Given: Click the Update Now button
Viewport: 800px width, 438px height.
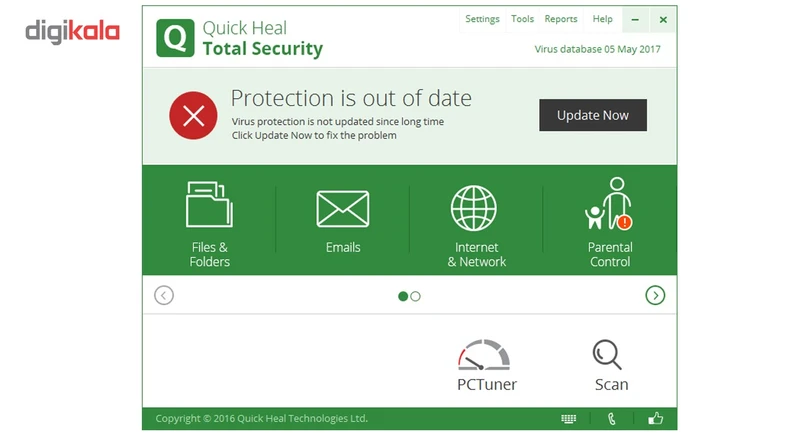Looking at the screenshot, I should 593,115.
